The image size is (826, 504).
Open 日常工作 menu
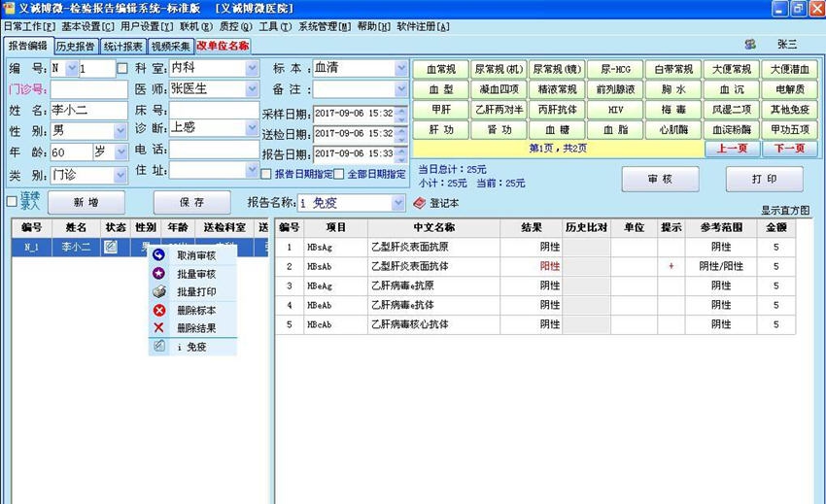(x=29, y=26)
